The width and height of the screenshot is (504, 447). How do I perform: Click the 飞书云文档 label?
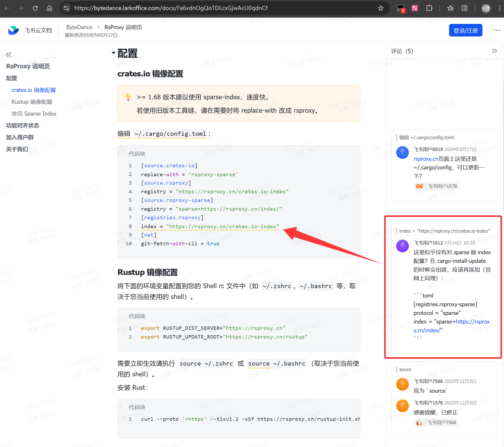(x=38, y=30)
